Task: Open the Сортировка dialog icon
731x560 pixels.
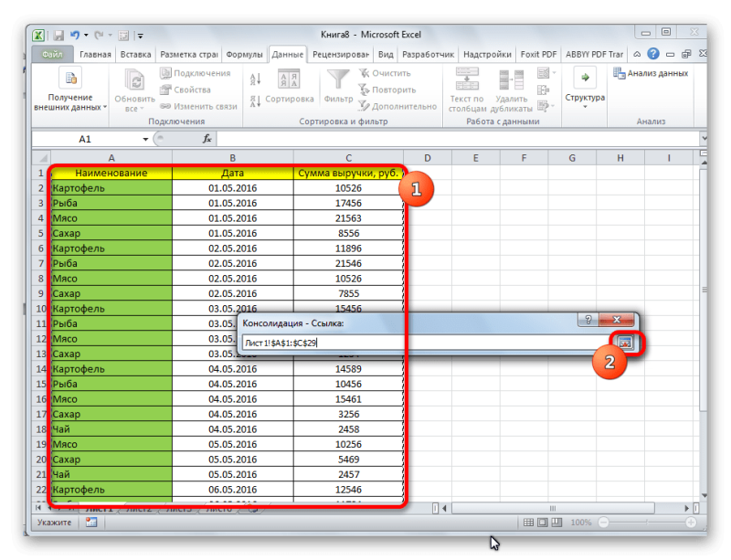Action: click(289, 79)
